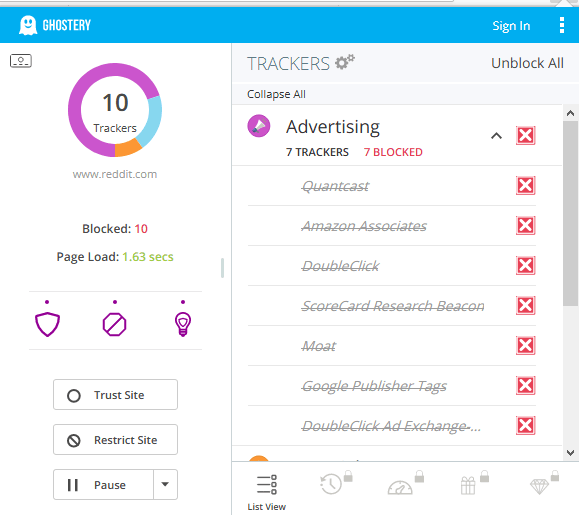Unblock the Moat tracker checkbox

pos(525,346)
